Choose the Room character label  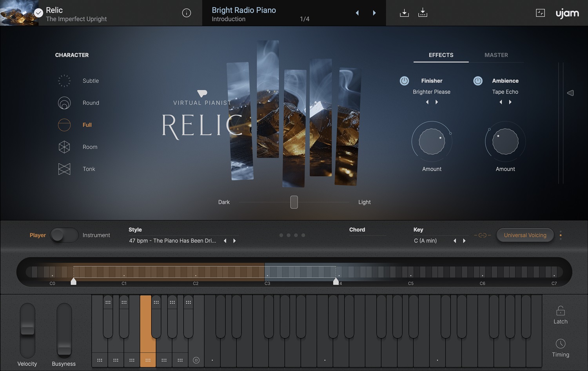click(90, 147)
